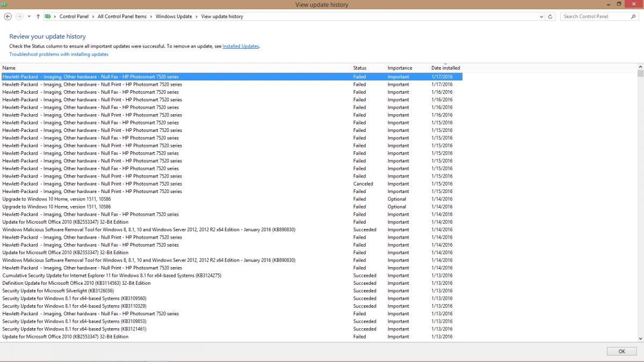This screenshot has height=362, width=644.
Task: Navigate to Control Panel breadcrumb
Action: click(75, 17)
